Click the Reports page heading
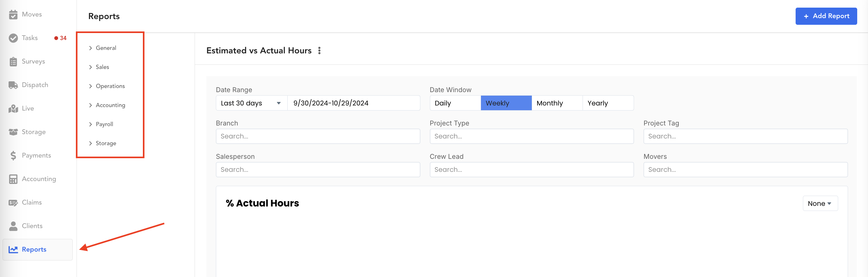This screenshot has height=277, width=868. click(x=104, y=16)
